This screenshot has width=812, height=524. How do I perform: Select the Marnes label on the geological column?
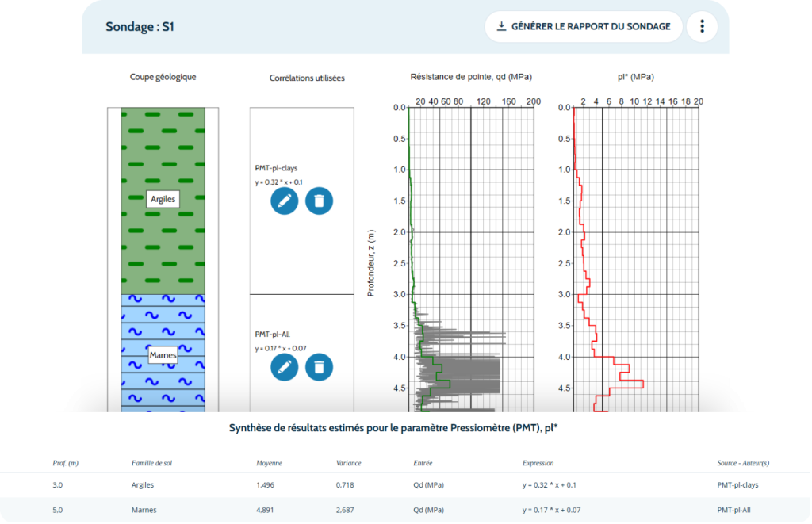(x=163, y=355)
